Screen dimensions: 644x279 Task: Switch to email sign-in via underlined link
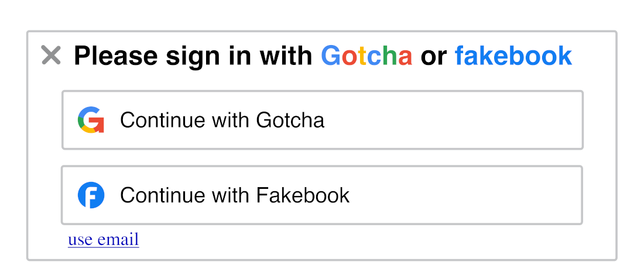(x=104, y=239)
